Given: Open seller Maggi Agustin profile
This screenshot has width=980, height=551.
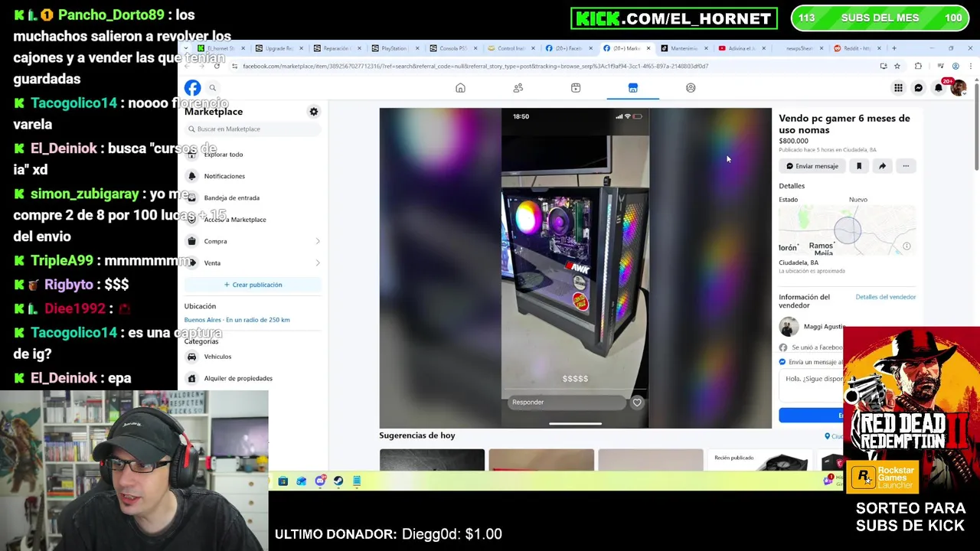Looking at the screenshot, I should click(x=812, y=327).
